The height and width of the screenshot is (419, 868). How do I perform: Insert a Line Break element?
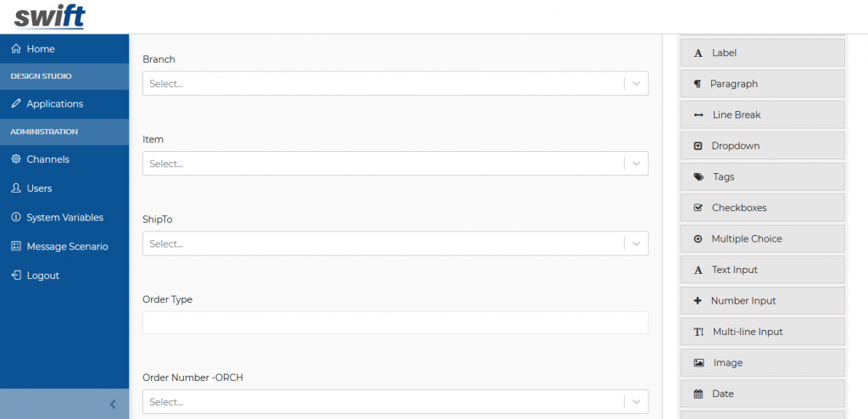tap(762, 115)
